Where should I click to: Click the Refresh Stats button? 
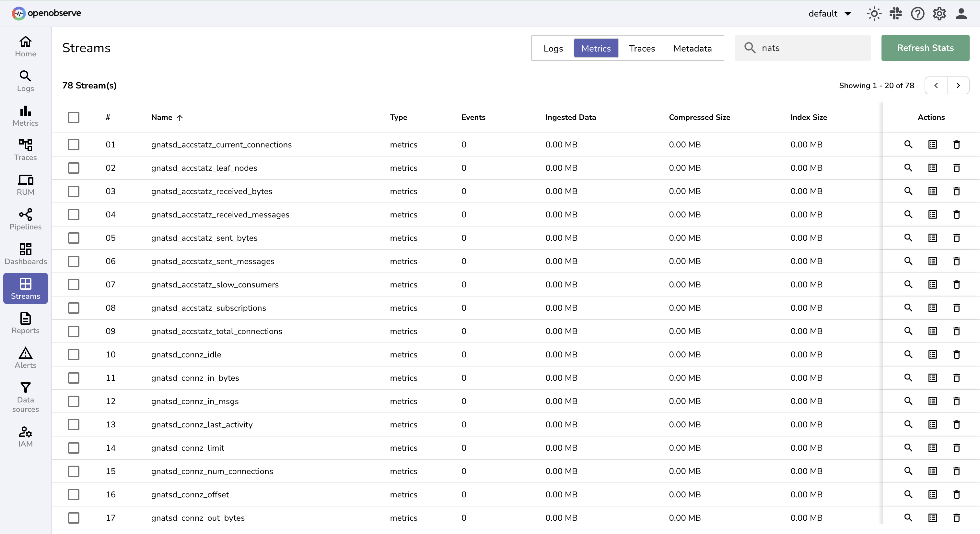(x=925, y=48)
